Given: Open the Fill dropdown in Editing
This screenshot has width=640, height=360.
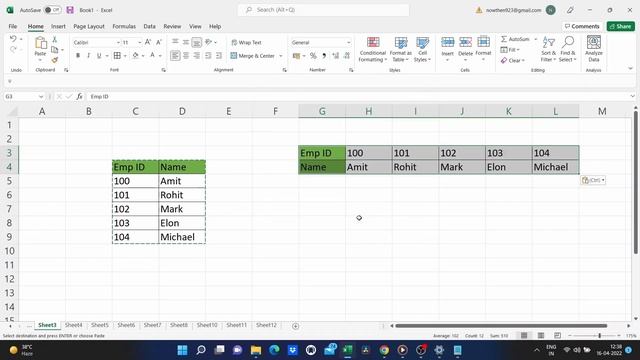Looking at the screenshot, I should (510, 49).
